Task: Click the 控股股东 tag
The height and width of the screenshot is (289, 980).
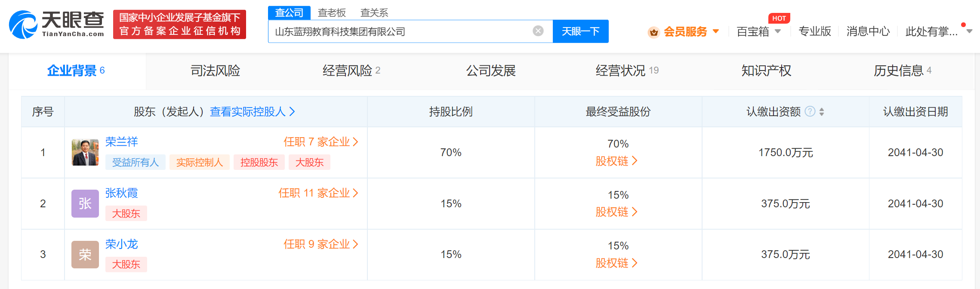Action: click(259, 162)
